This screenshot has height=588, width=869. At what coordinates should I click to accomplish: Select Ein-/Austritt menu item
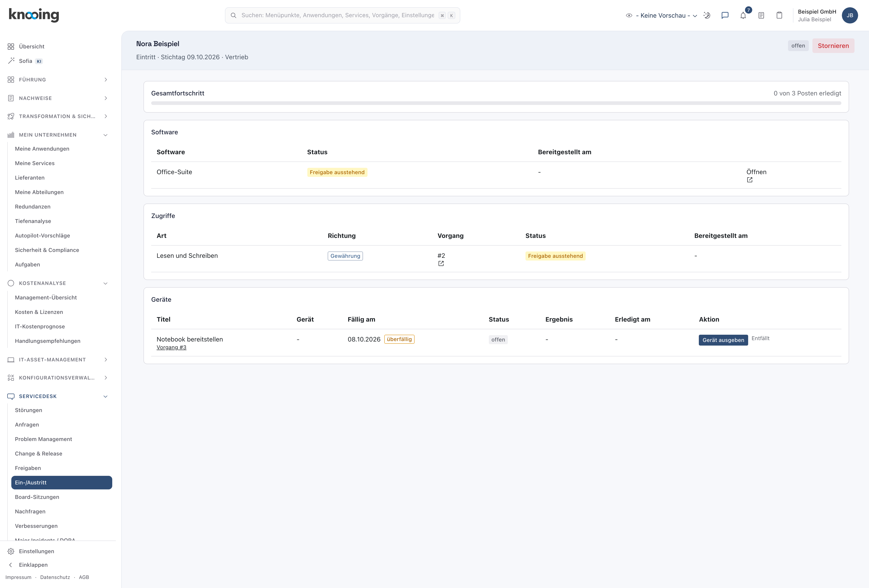62,482
